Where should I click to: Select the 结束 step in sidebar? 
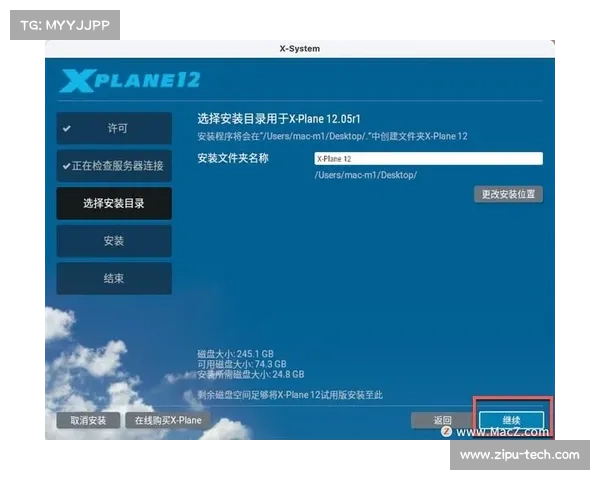pos(114,278)
